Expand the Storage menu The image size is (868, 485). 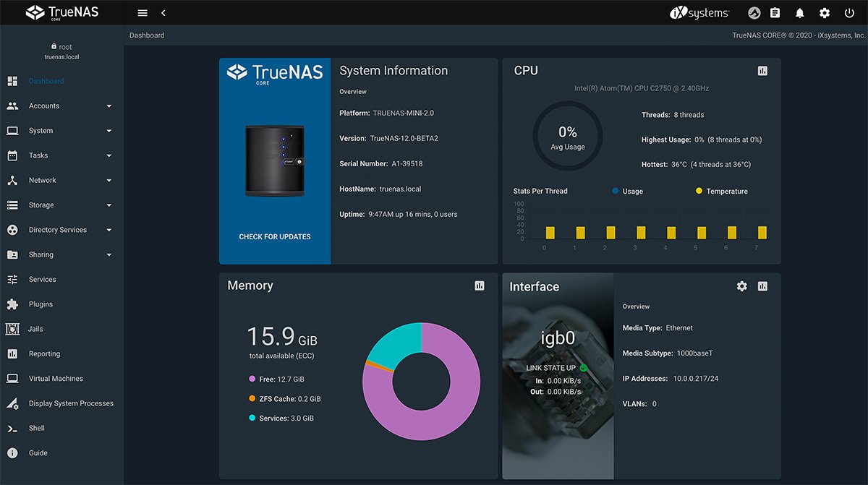(x=42, y=205)
